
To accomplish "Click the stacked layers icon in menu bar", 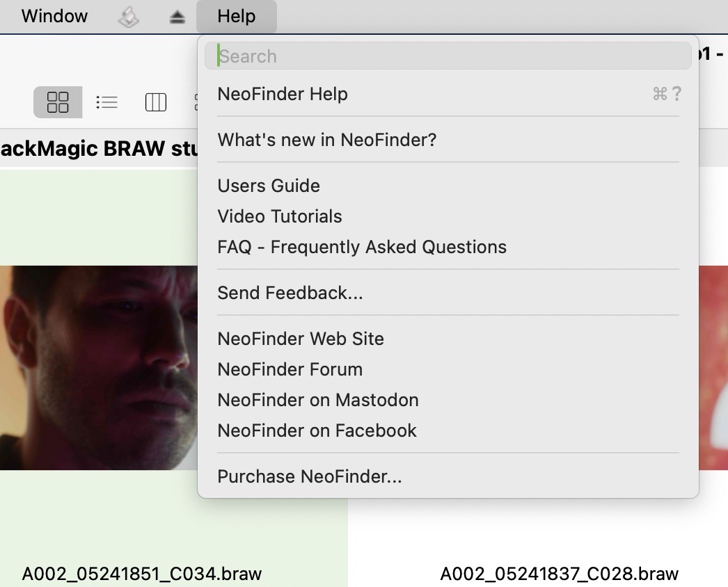I will pyautogui.click(x=128, y=16).
